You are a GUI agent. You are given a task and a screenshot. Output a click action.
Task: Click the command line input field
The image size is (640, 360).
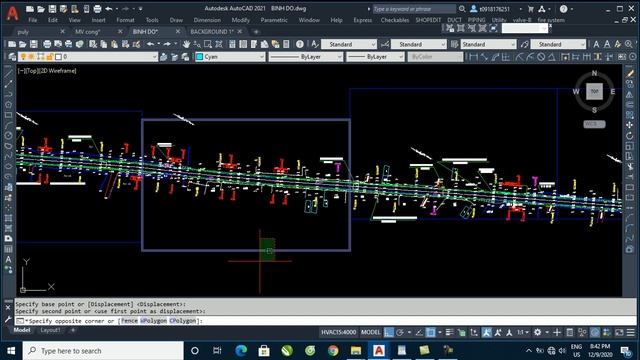tap(325, 321)
